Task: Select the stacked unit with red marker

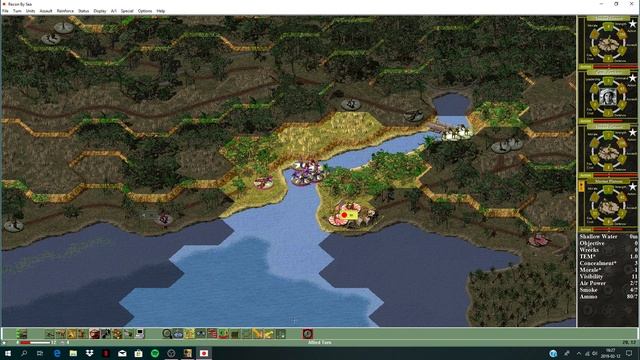Action: point(350,215)
